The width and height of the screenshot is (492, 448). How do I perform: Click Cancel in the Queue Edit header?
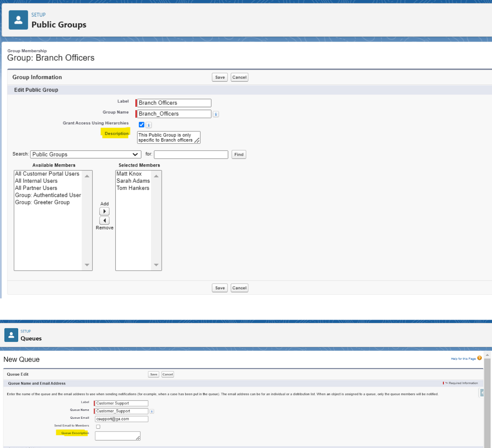168,374
